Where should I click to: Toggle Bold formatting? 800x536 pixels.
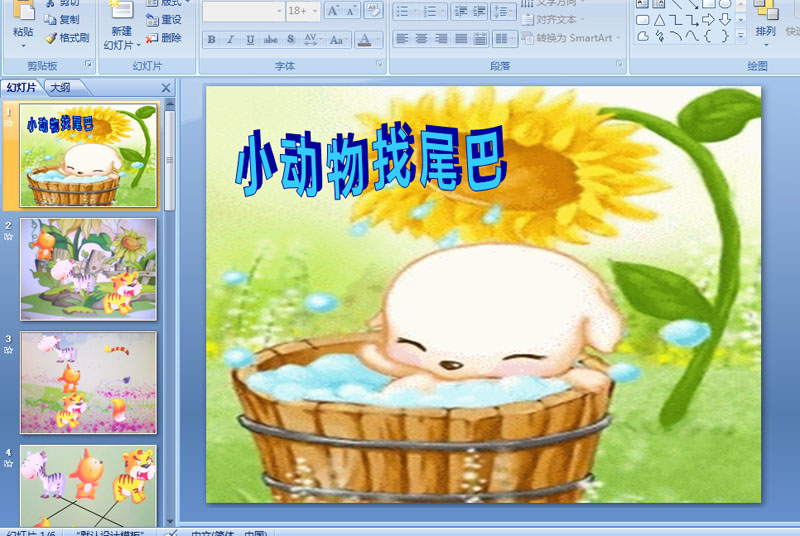pyautogui.click(x=211, y=40)
